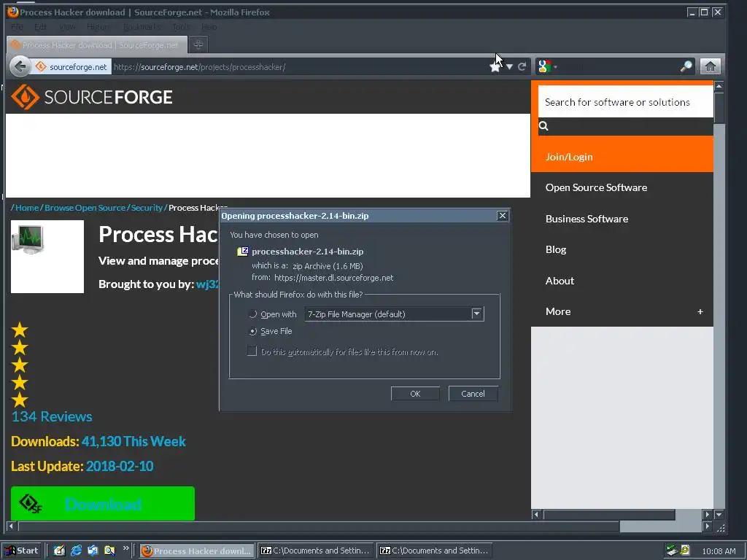Click the Firefox back arrow button

pyautogui.click(x=20, y=66)
